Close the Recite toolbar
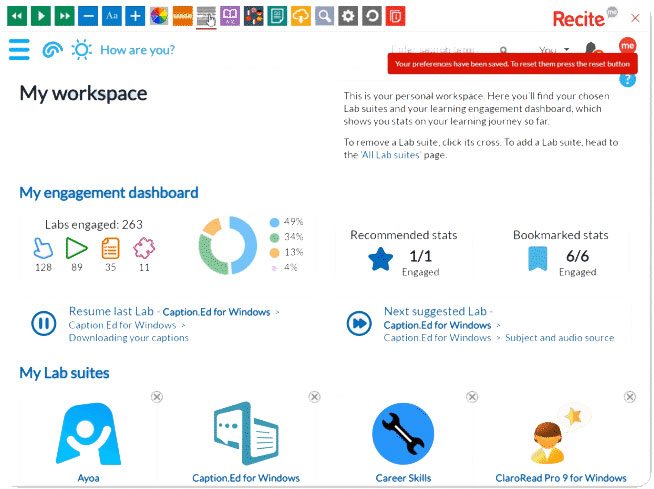Viewport: 654px width, 489px height. coord(635,18)
